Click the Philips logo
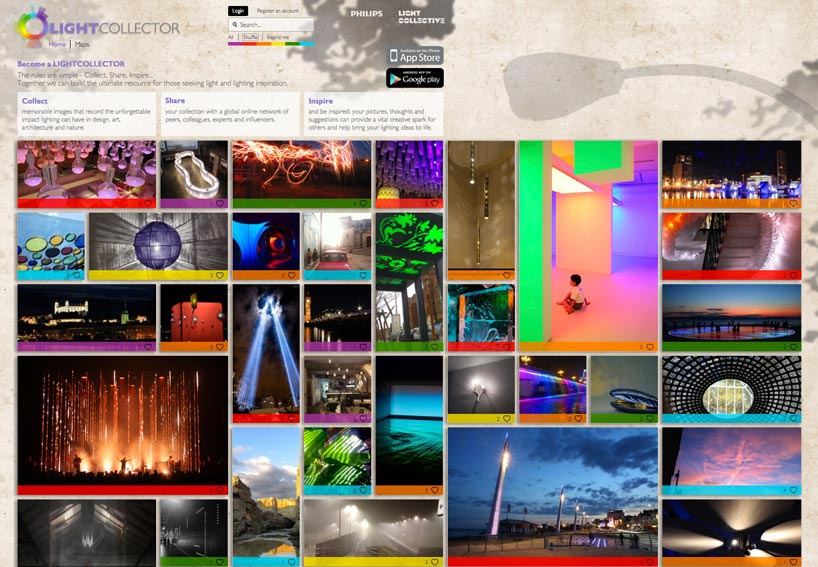The width and height of the screenshot is (818, 567). point(366,14)
